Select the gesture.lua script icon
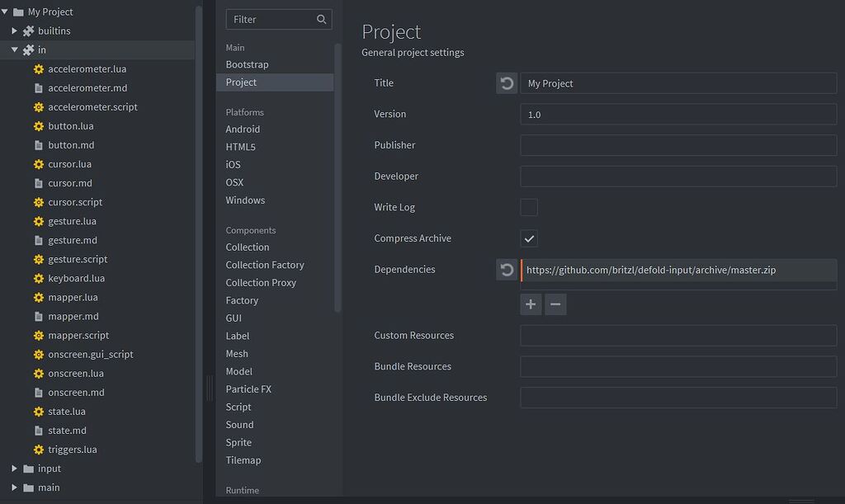Viewport: 845px width, 504px height. pos(38,221)
